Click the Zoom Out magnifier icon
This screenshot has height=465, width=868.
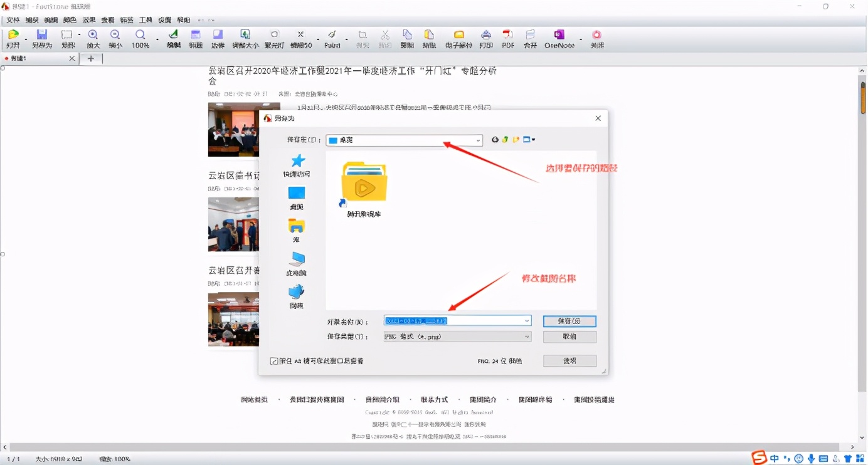[x=115, y=38]
